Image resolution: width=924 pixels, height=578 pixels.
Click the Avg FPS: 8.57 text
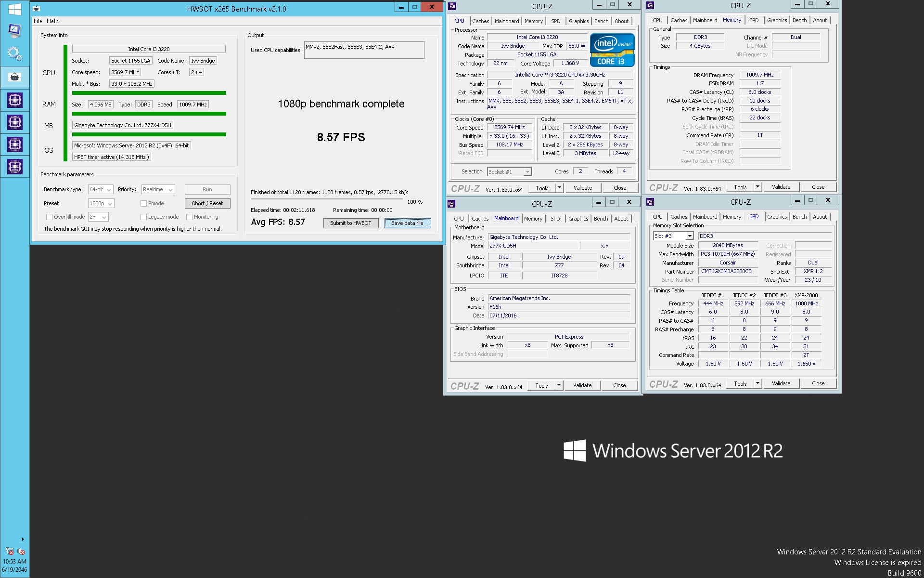pyautogui.click(x=278, y=222)
